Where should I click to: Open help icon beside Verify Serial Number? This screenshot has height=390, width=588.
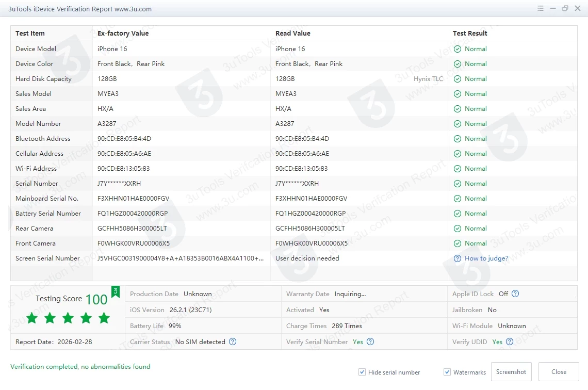click(x=370, y=342)
